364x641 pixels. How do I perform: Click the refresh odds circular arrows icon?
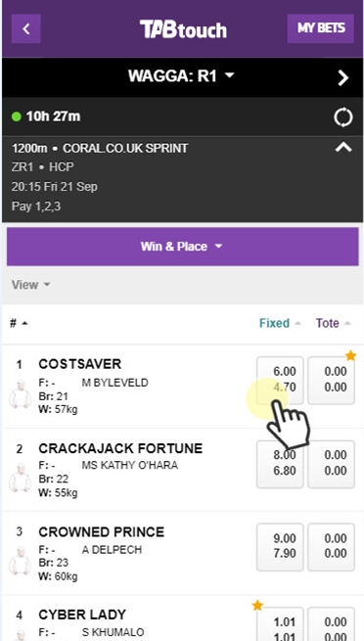(343, 117)
